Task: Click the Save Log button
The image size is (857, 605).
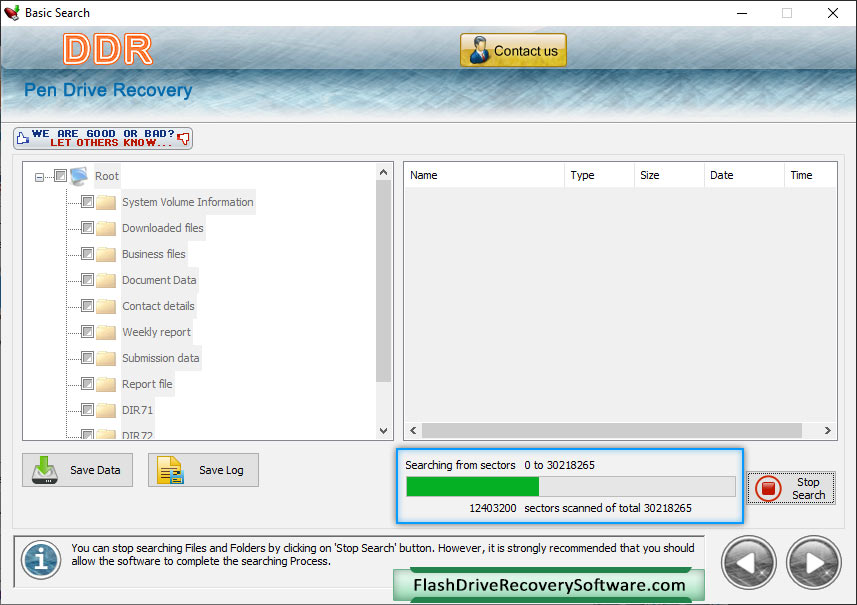Action: tap(203, 470)
